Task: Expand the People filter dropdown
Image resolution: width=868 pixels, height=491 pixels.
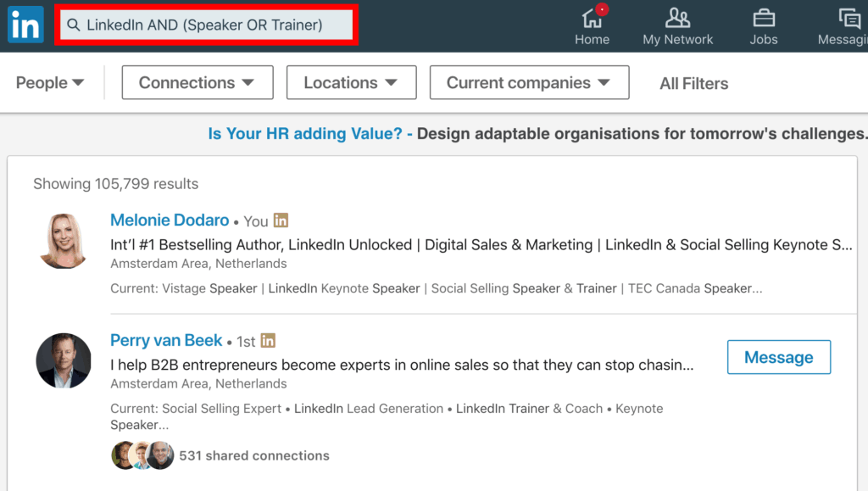Action: 51,83
